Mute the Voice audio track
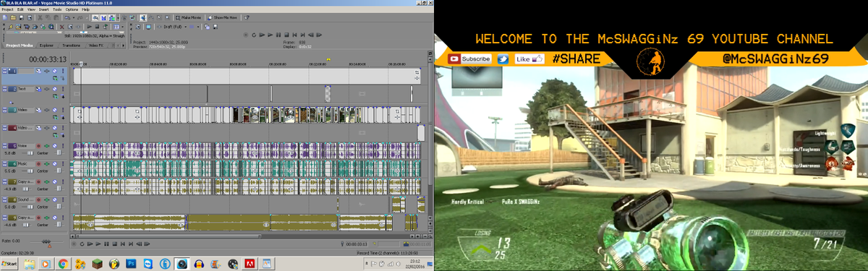The width and height of the screenshot is (868, 271). click(x=55, y=146)
